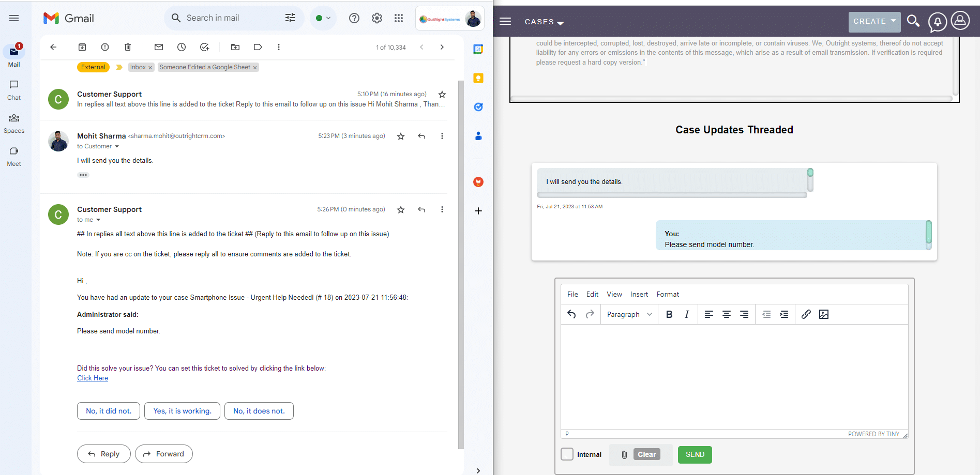This screenshot has height=475, width=980.
Task: Star Mohit Sharma's email
Action: [x=401, y=136]
